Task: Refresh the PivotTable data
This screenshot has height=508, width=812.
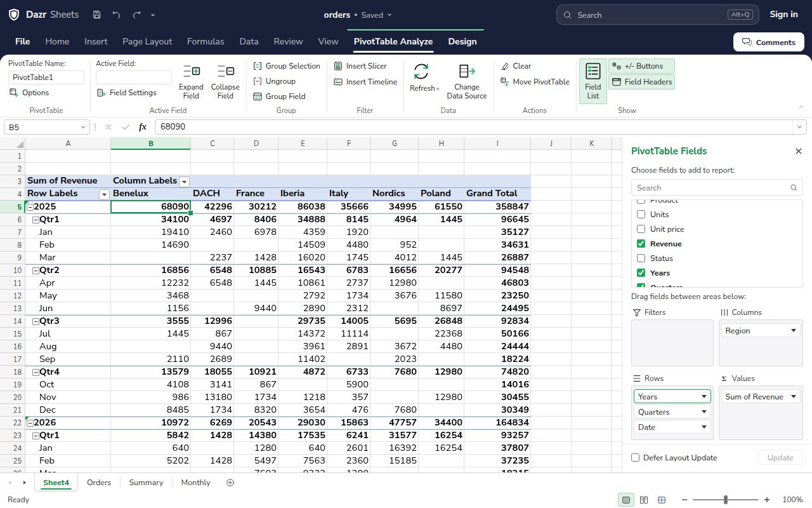Action: coord(424,77)
